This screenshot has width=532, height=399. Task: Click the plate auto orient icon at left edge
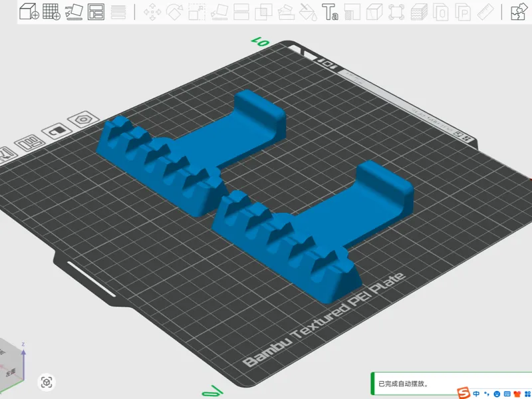click(7, 155)
